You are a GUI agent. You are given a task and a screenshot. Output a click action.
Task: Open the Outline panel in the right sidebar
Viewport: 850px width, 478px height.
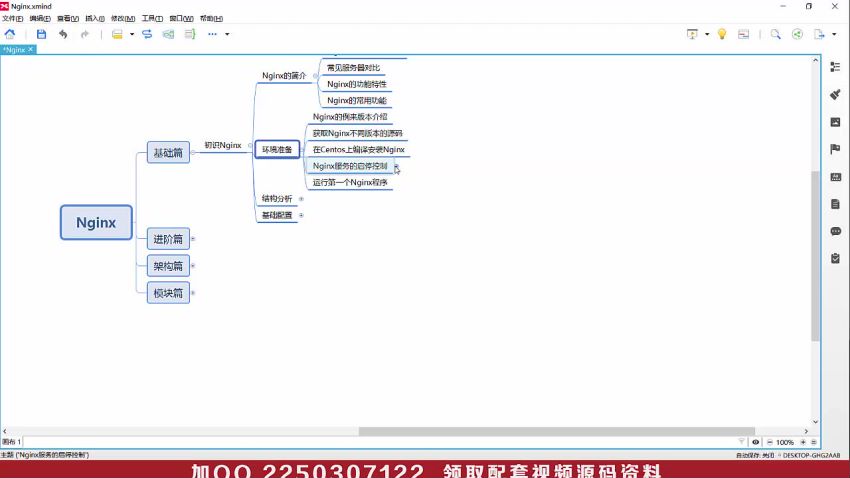pyautogui.click(x=835, y=67)
